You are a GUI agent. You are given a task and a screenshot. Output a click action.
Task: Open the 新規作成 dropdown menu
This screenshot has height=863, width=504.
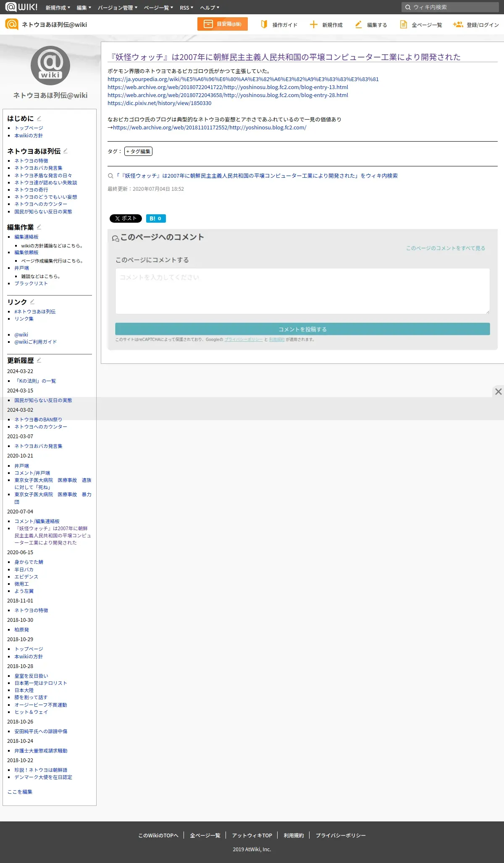(58, 8)
